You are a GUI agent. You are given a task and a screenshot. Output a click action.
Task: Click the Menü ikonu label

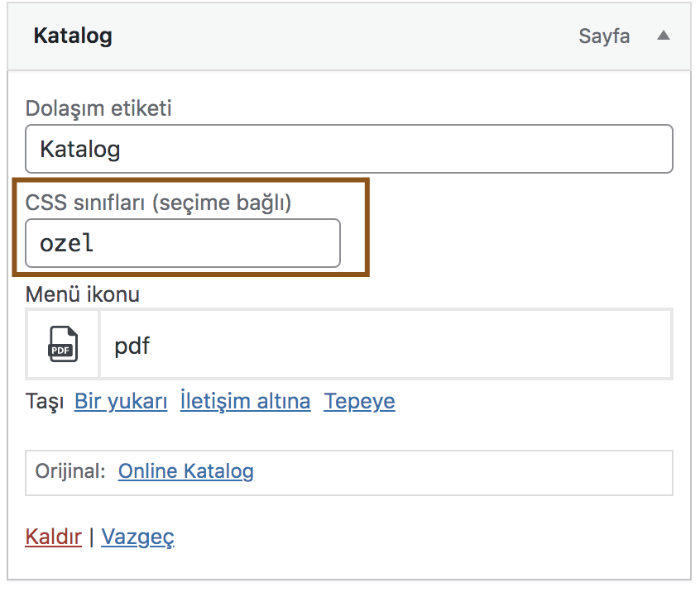click(x=83, y=294)
